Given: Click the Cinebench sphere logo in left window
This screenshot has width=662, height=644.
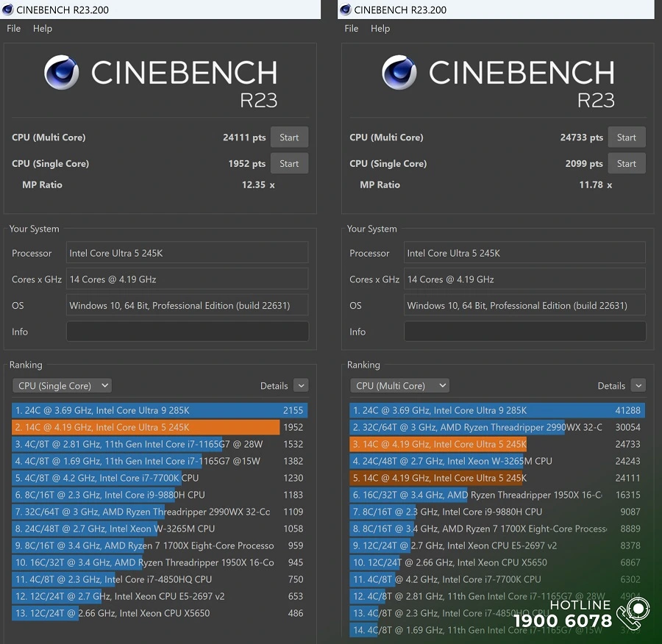Looking at the screenshot, I should [x=62, y=72].
